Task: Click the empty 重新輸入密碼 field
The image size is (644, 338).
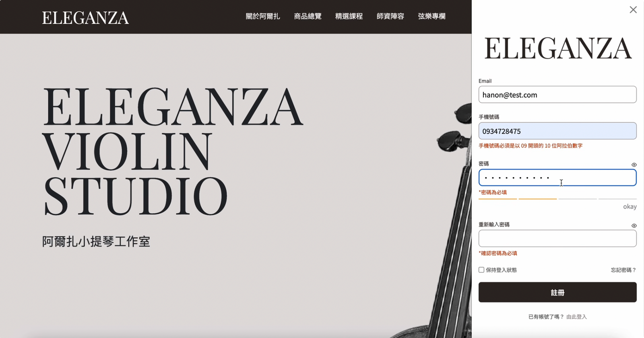Action: click(x=557, y=239)
